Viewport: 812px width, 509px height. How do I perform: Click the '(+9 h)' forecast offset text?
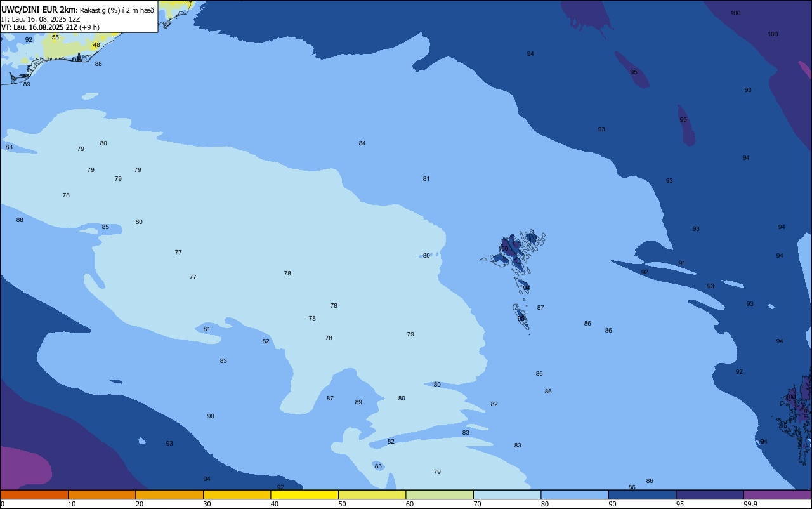coord(89,27)
